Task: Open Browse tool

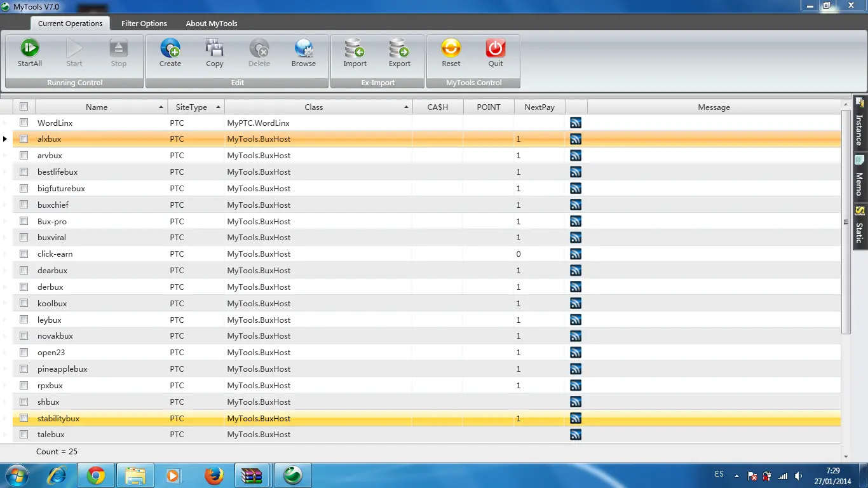Action: (x=304, y=53)
